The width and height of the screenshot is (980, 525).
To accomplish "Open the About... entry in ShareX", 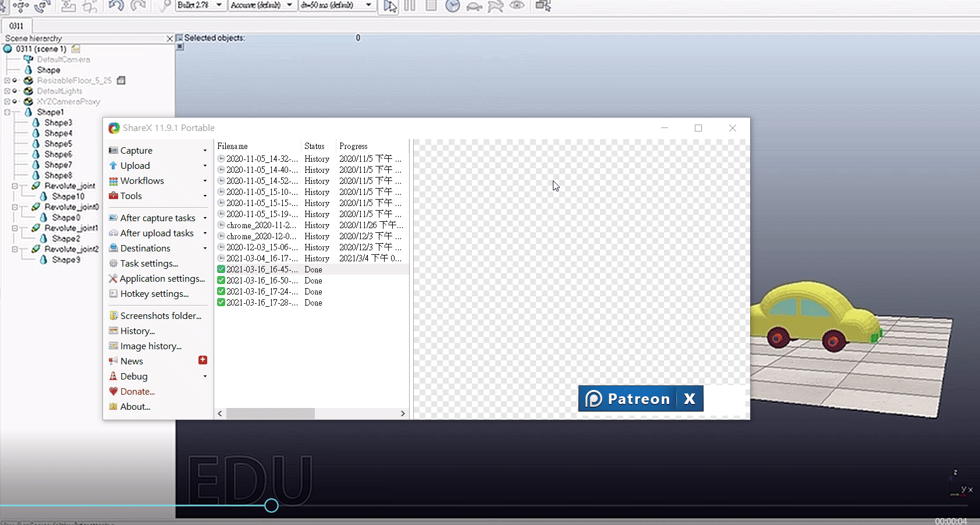I will [x=158, y=407].
